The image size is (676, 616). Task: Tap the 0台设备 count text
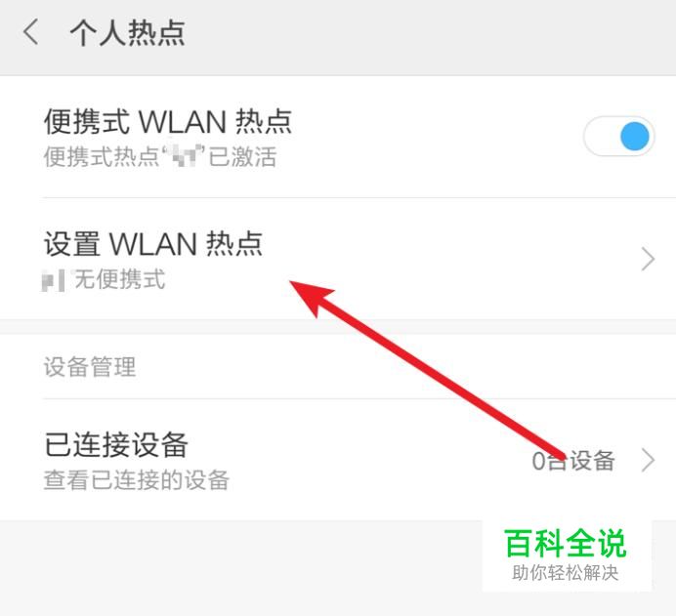point(573,461)
